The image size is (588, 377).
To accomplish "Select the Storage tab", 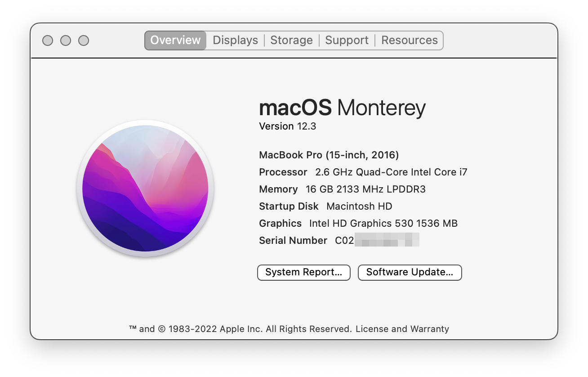I will click(x=291, y=40).
